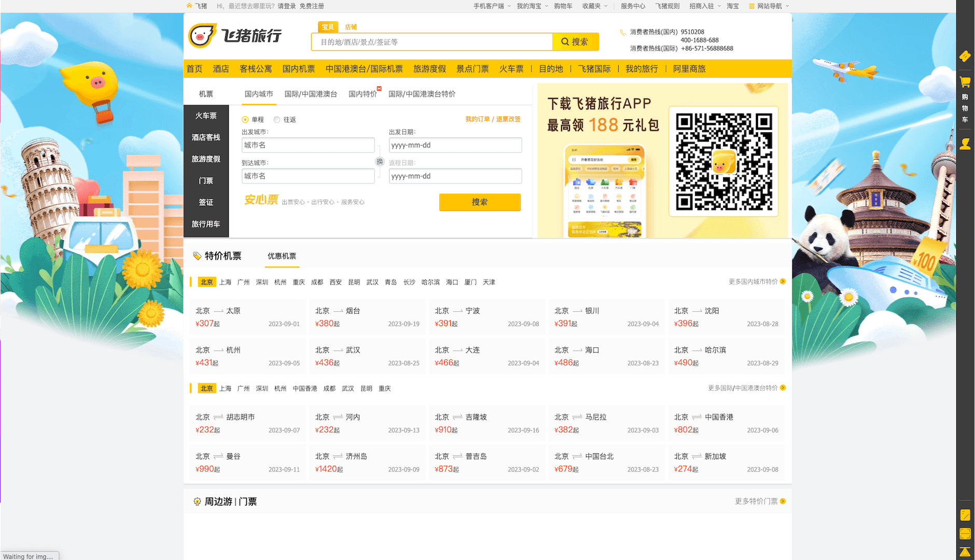The image size is (975, 560).
Task: Click the price tag icon beside 特价机票
Action: coord(197,256)
